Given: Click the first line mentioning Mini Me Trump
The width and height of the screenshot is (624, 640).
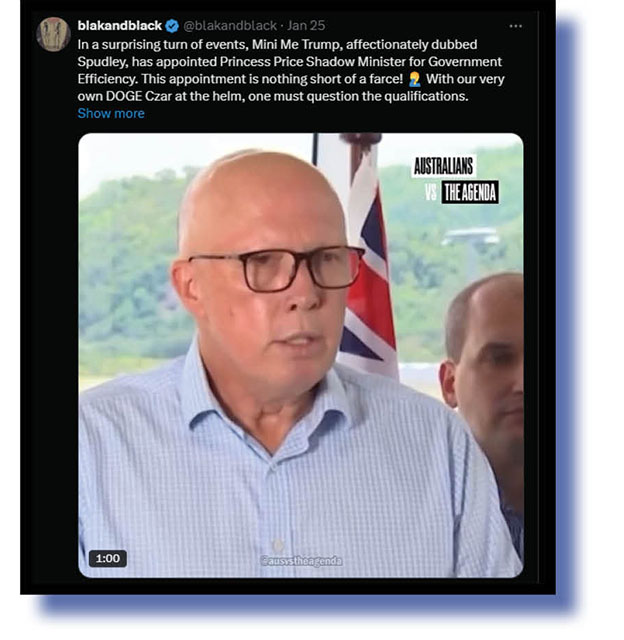Looking at the screenshot, I should click(x=278, y=44).
